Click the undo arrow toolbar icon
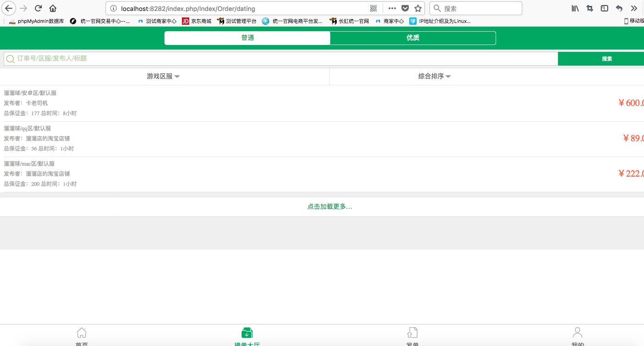The width and height of the screenshot is (644, 346). pos(619,8)
